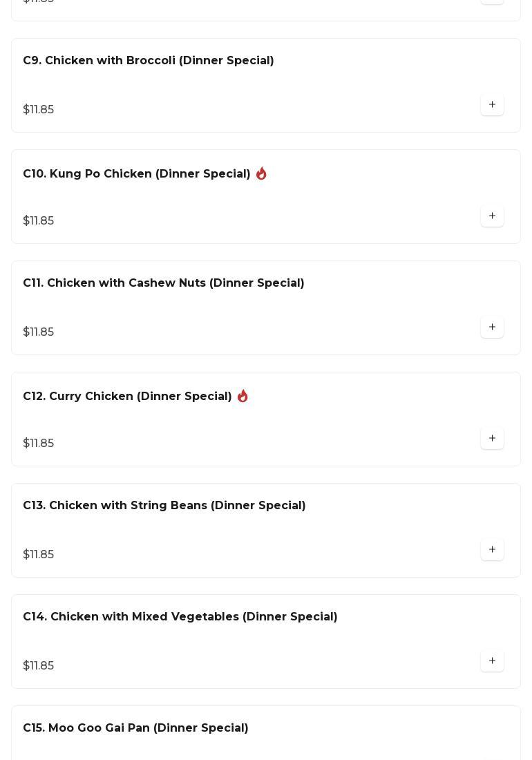Click the $11.85 price on Kung Po Chicken

(39, 221)
